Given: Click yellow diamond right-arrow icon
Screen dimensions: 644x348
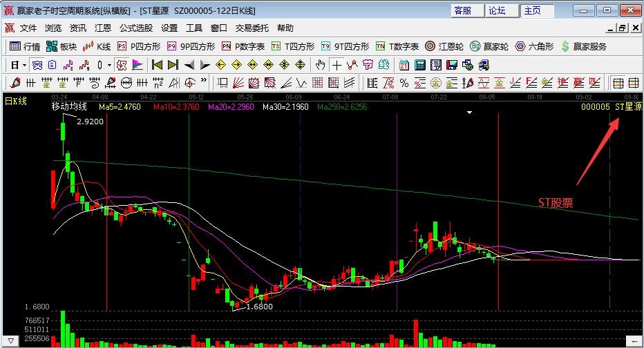Looking at the screenshot, I should pyautogui.click(x=236, y=65).
